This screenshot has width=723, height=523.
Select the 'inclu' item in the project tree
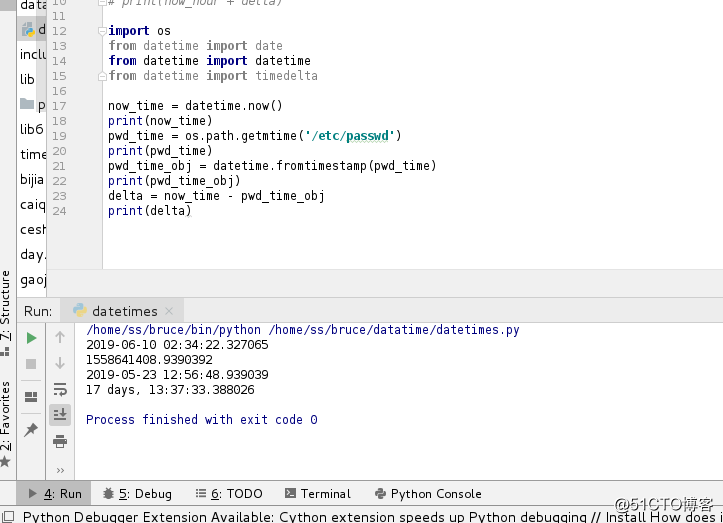33,54
